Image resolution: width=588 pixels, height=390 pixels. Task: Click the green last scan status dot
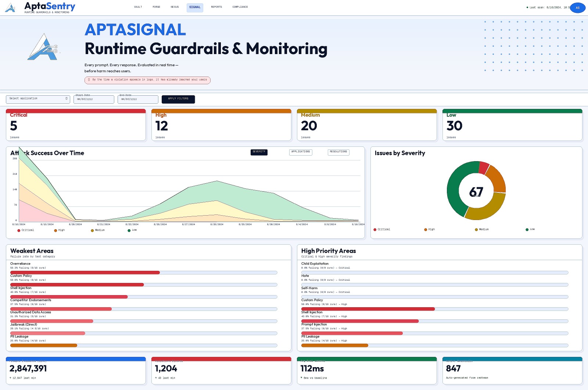527,7
